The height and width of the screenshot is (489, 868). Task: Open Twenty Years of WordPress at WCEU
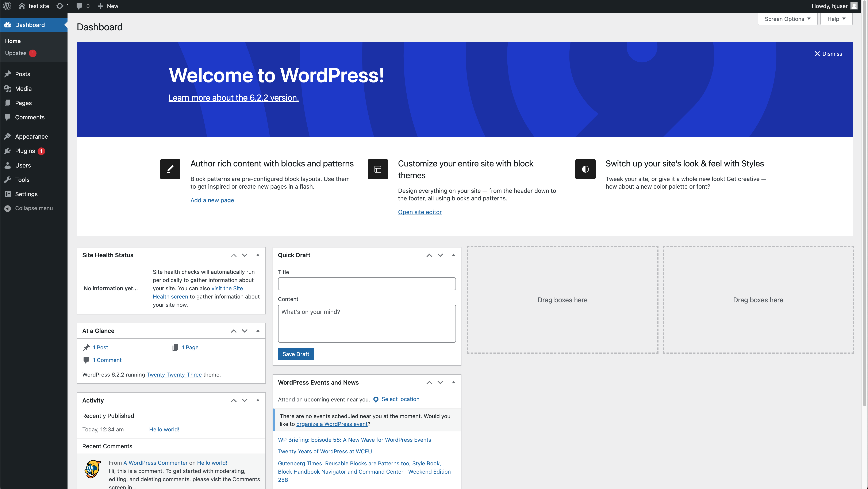point(325,452)
